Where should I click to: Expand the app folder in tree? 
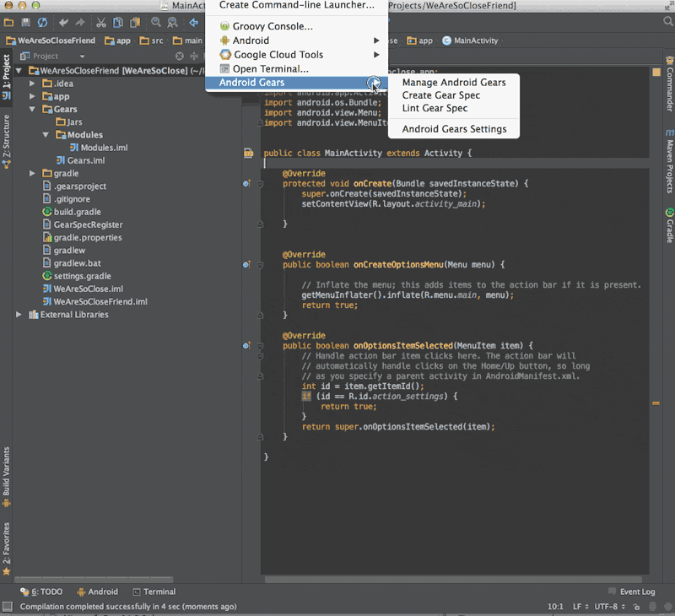pyautogui.click(x=32, y=96)
